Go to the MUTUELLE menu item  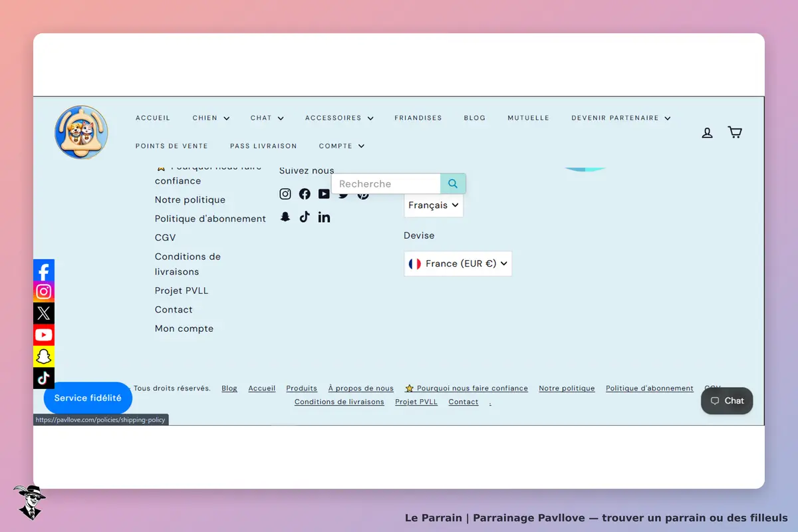coord(529,118)
